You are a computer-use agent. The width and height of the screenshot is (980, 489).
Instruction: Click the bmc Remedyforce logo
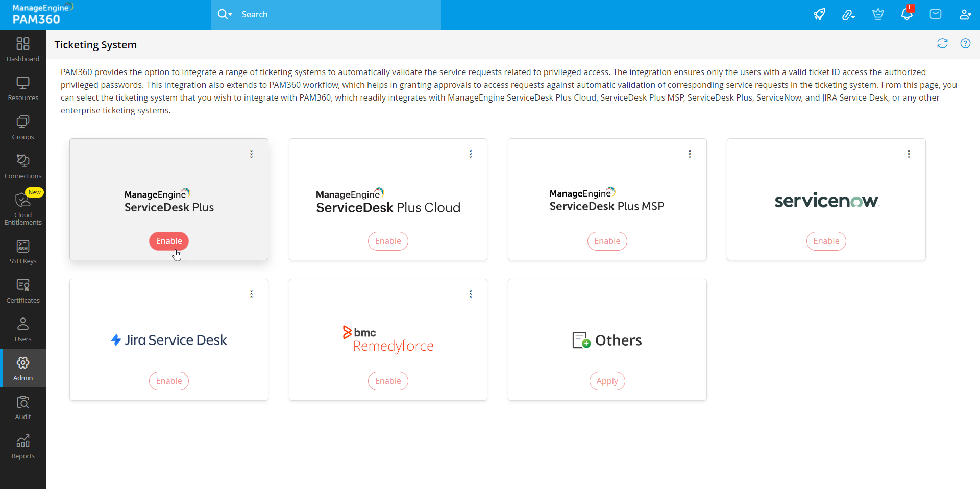[x=388, y=339]
